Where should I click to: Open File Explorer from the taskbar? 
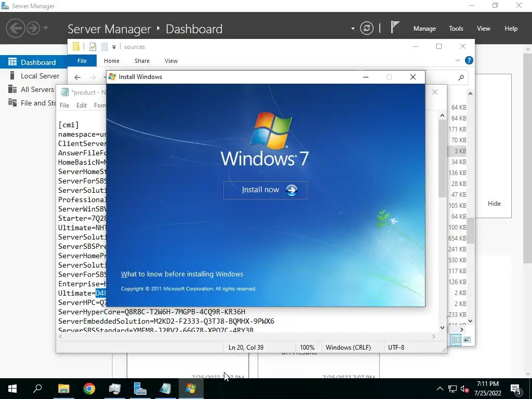63,389
